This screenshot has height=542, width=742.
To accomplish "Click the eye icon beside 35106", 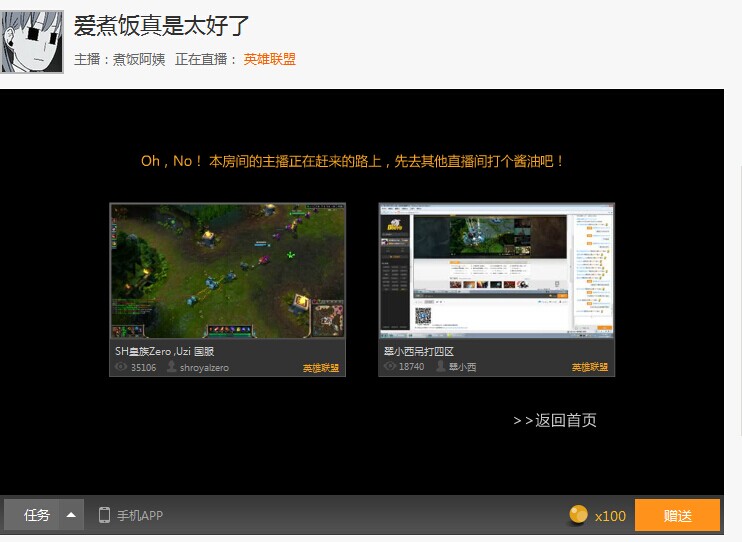I will point(121,367).
